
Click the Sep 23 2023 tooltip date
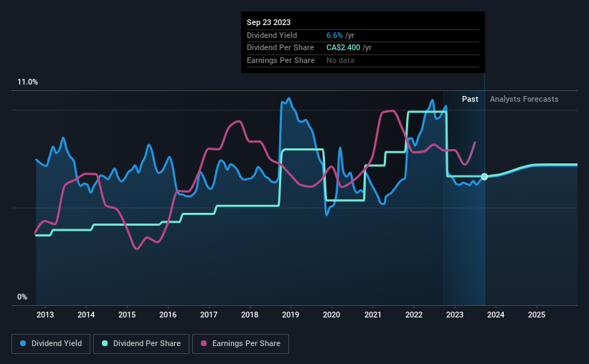click(x=268, y=22)
